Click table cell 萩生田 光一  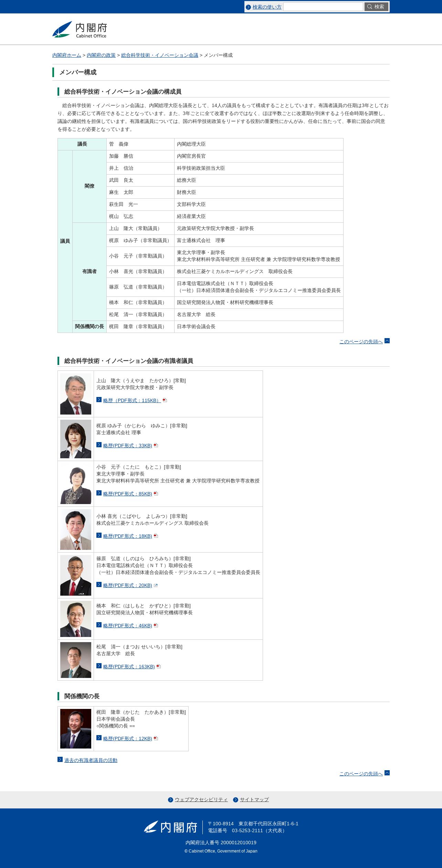(x=140, y=205)
